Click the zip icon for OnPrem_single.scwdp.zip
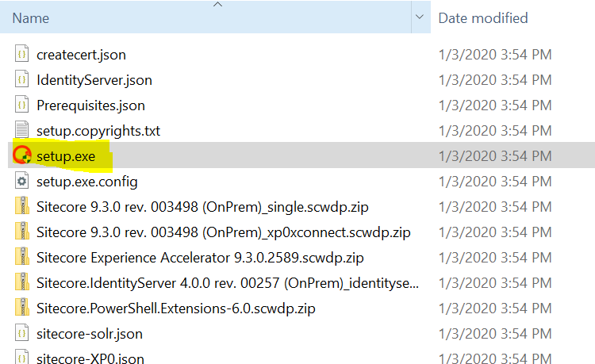 coord(22,206)
